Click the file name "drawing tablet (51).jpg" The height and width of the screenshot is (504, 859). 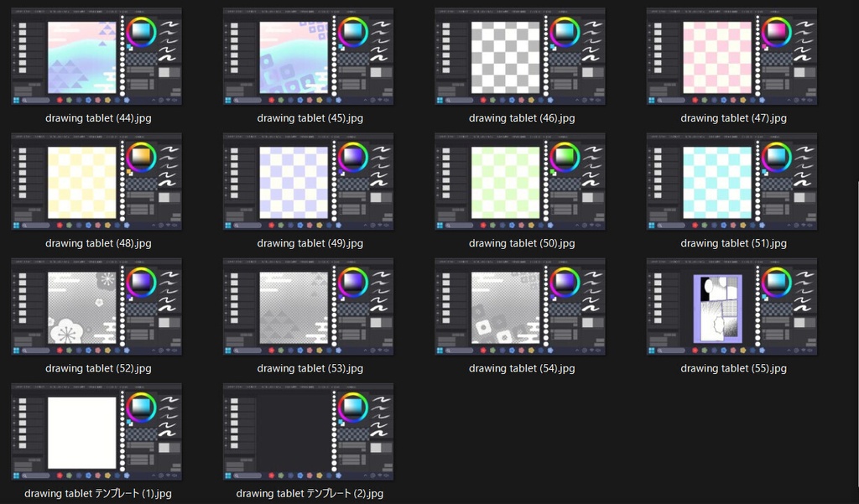tap(733, 243)
